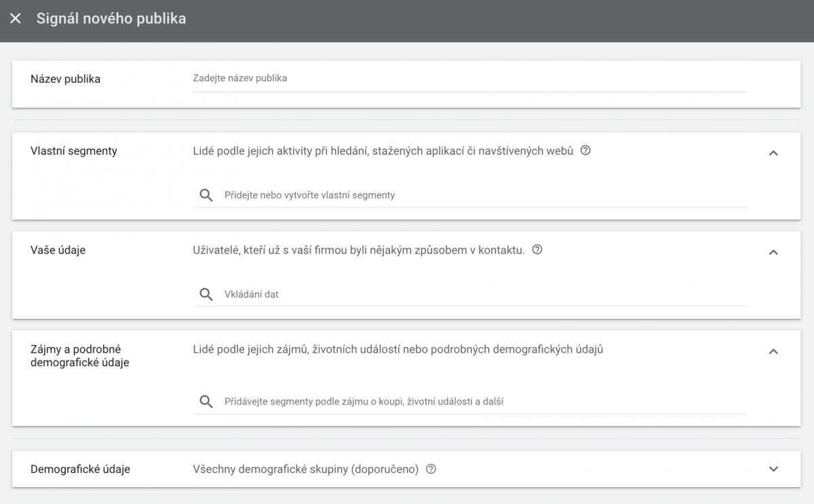The height and width of the screenshot is (504, 814).
Task: Click the Vaše údaje section heading
Action: tap(58, 250)
